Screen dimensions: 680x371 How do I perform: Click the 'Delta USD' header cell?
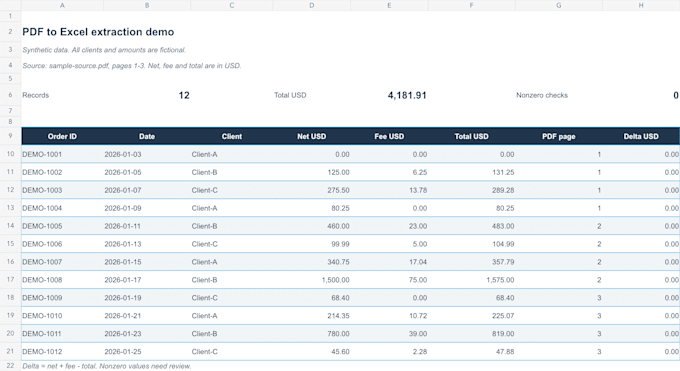(x=641, y=136)
